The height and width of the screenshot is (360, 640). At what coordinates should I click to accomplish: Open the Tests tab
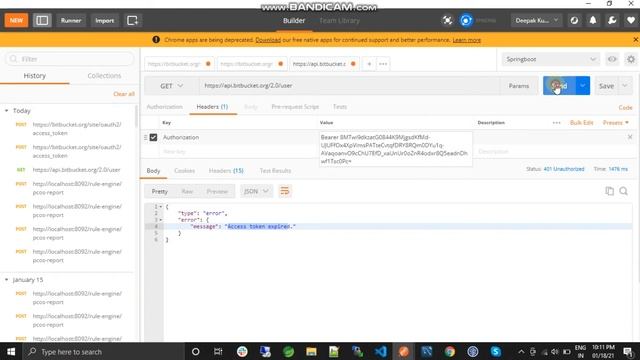click(340, 107)
